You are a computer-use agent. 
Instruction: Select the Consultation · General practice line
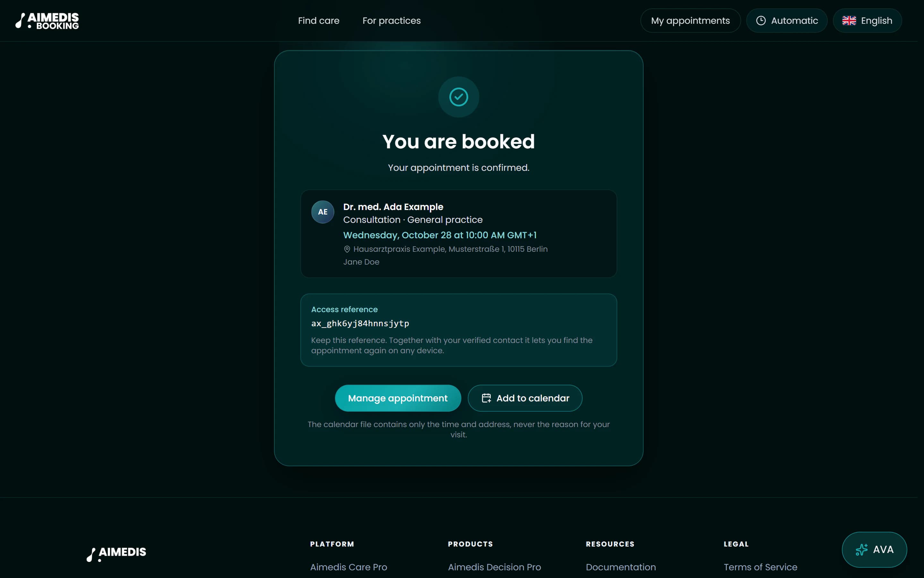click(412, 220)
